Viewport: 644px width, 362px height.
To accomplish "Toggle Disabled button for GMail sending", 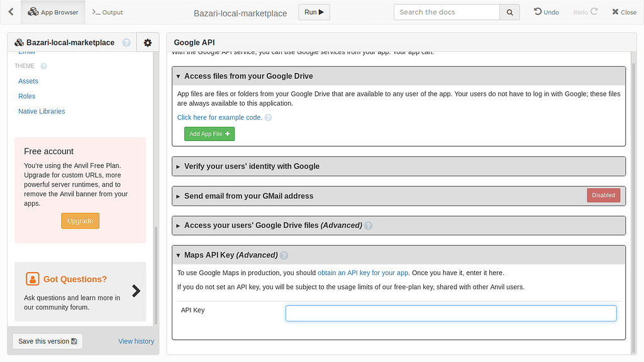I will (x=603, y=195).
